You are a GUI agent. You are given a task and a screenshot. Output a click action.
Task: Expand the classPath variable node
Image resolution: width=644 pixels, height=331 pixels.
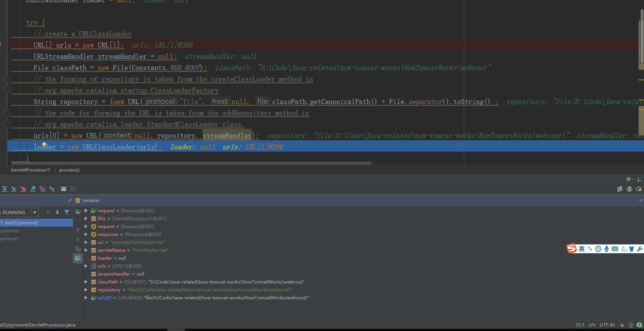tap(86, 282)
